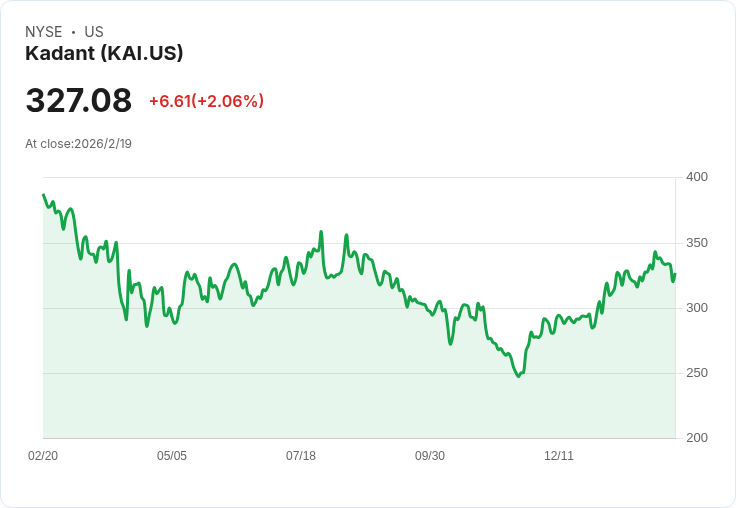Select the 12/11 x-axis date label
This screenshot has width=736, height=508.
click(559, 456)
